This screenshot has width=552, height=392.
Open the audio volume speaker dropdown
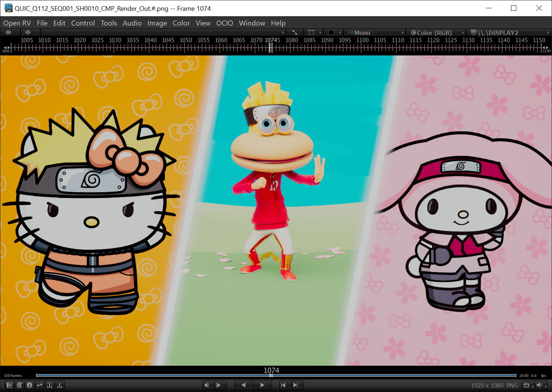(540, 385)
